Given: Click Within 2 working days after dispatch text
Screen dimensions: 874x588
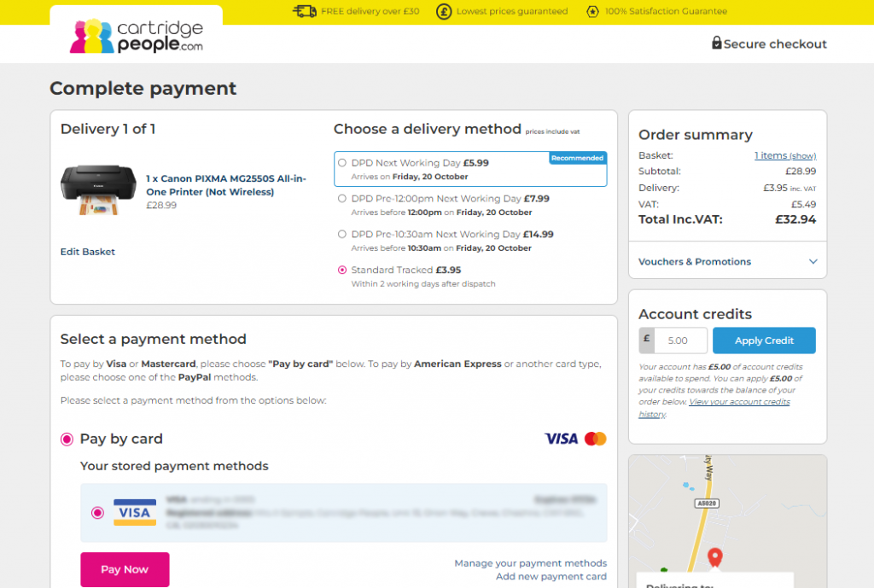Looking at the screenshot, I should pyautogui.click(x=423, y=283).
